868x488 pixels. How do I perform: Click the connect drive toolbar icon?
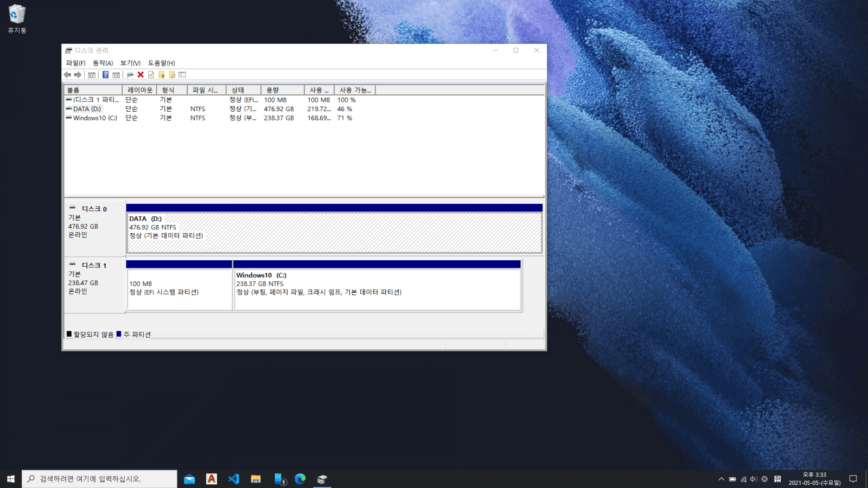[130, 75]
